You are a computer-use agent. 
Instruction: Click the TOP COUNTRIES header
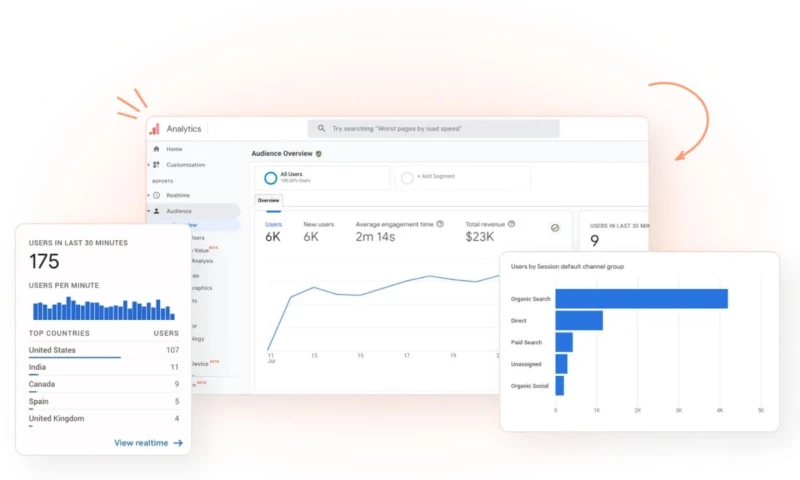click(59, 333)
